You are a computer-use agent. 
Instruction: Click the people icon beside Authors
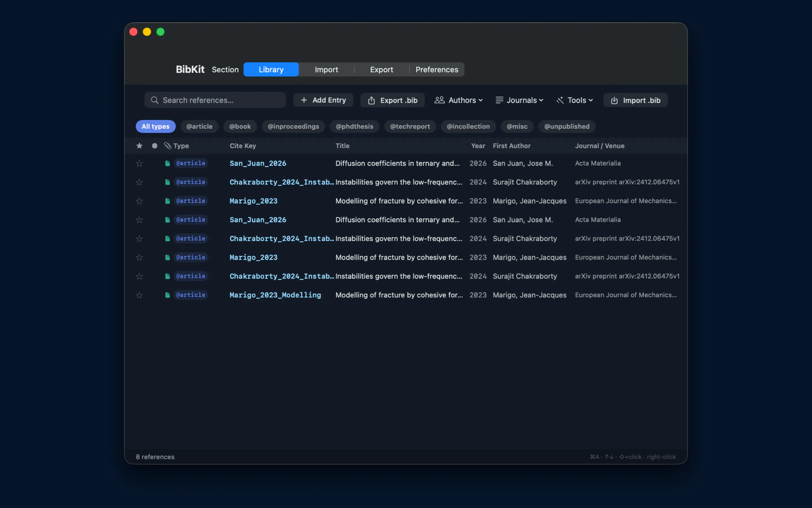coord(440,100)
